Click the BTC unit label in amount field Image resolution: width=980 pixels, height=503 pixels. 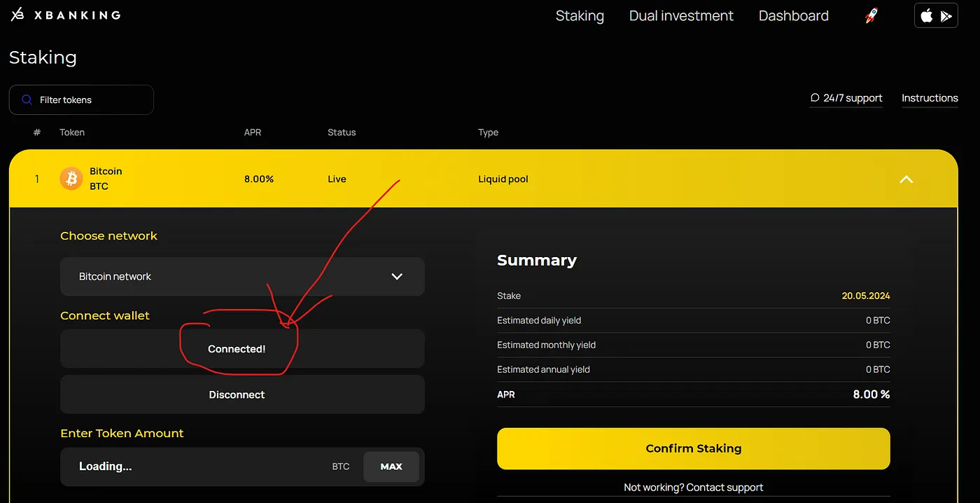pyautogui.click(x=341, y=467)
